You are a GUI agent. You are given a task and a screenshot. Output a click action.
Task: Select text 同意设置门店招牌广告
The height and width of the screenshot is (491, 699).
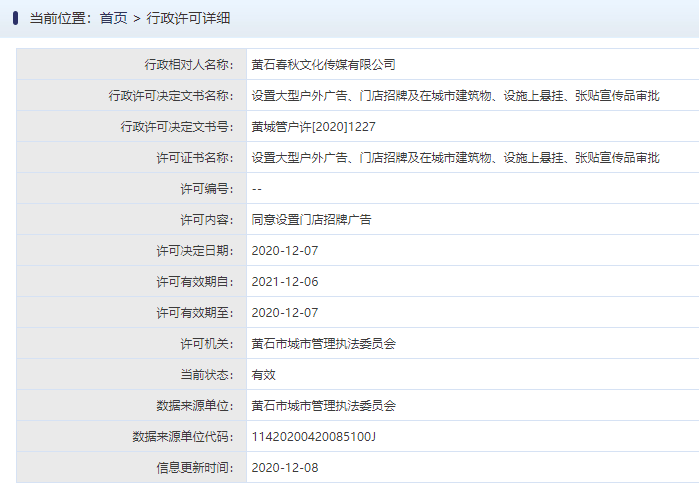[311, 220]
